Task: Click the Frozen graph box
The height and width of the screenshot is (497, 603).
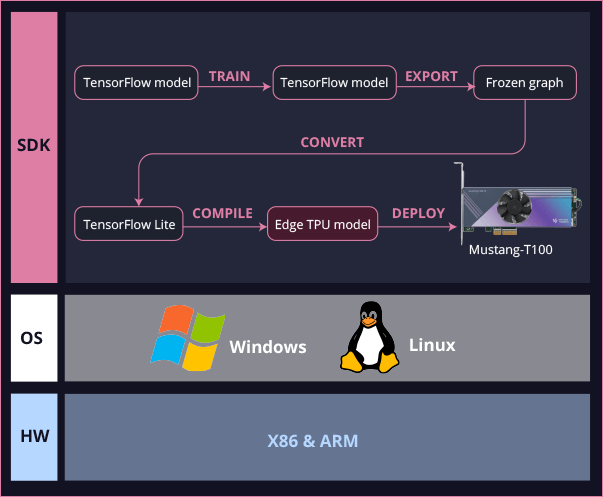Action: click(x=524, y=82)
